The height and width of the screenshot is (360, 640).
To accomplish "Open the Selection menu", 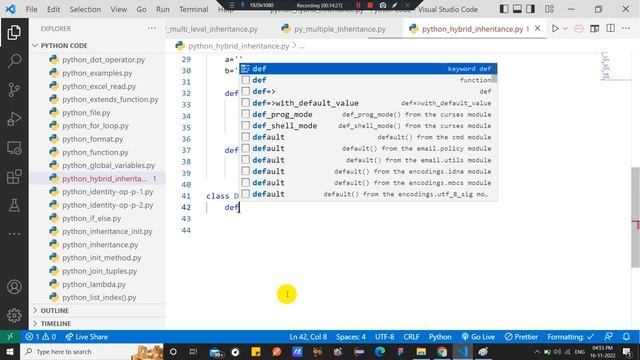I will tap(85, 9).
